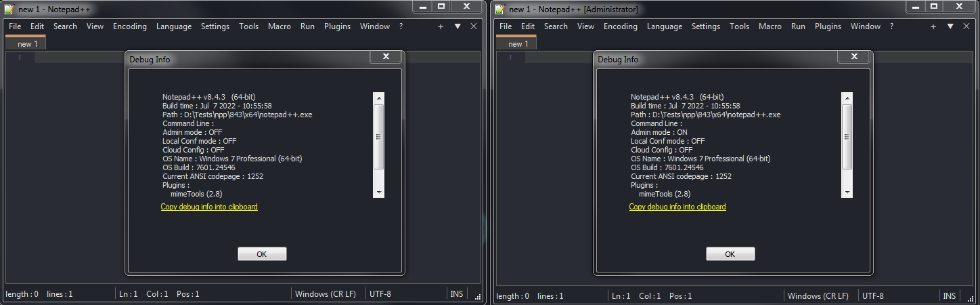Click 'length : 0' in left status bar
Screen dimensions: 980x305
tap(22, 295)
